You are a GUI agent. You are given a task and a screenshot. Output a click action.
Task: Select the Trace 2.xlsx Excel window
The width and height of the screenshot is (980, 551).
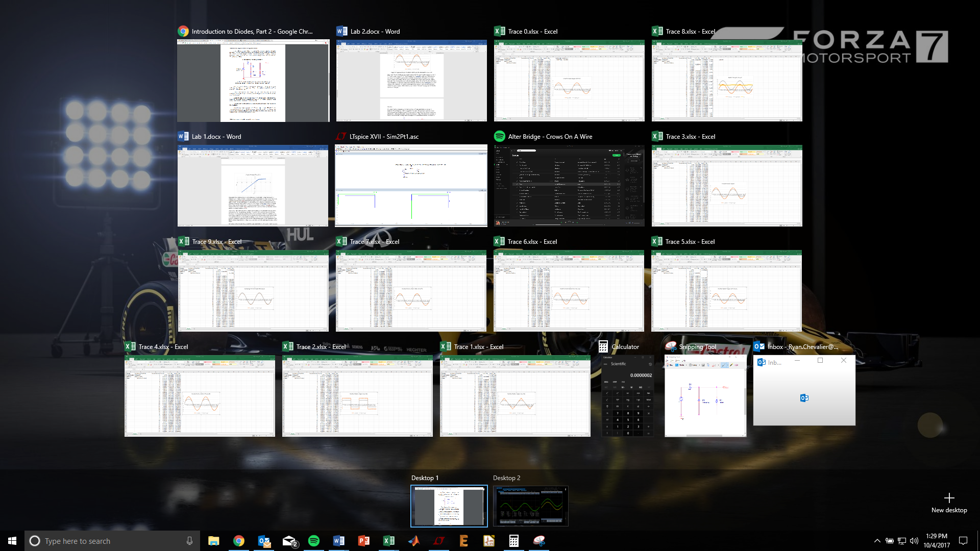pyautogui.click(x=357, y=396)
